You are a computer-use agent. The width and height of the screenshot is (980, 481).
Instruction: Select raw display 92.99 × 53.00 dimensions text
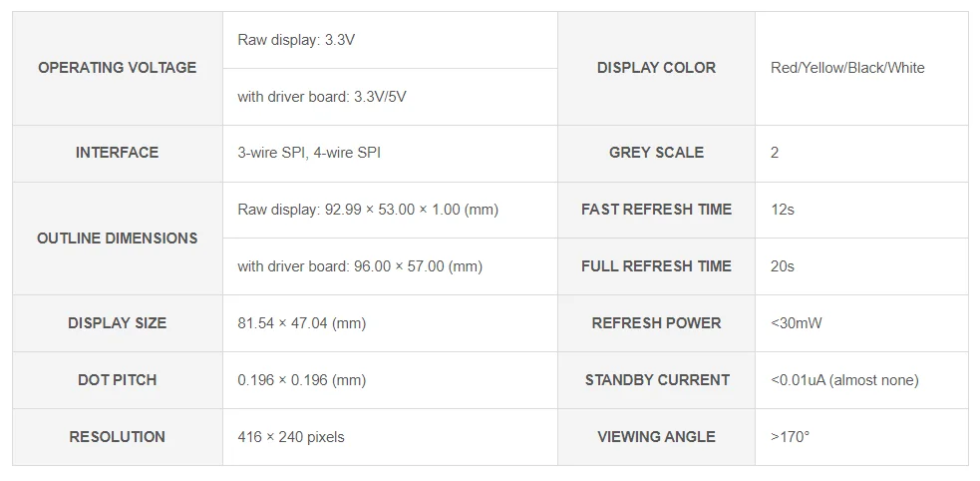coord(368,210)
